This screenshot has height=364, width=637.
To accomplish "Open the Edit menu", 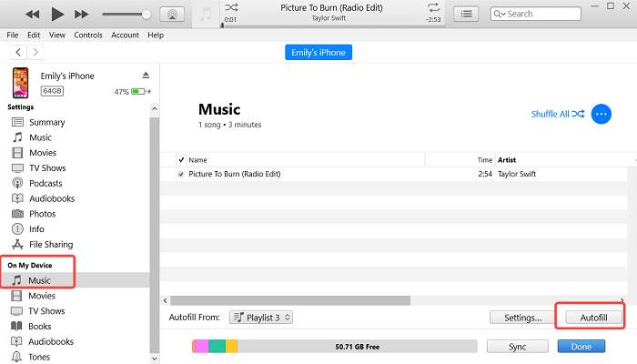I will click(x=34, y=35).
